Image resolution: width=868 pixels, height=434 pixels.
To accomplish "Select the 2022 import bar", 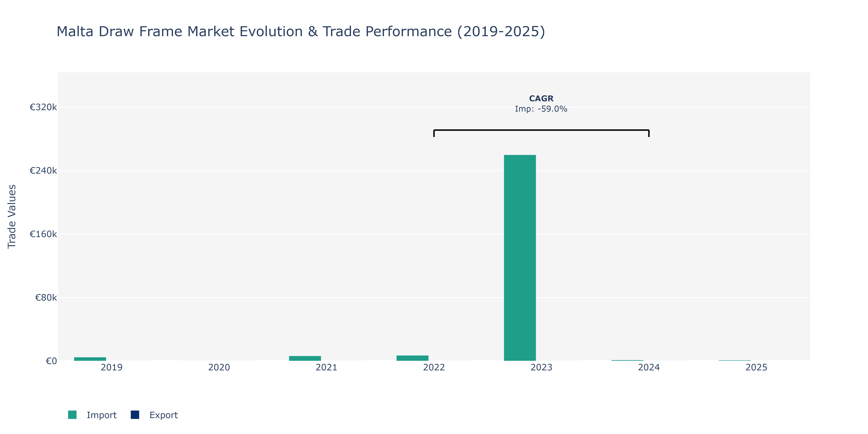I will click(x=412, y=358).
